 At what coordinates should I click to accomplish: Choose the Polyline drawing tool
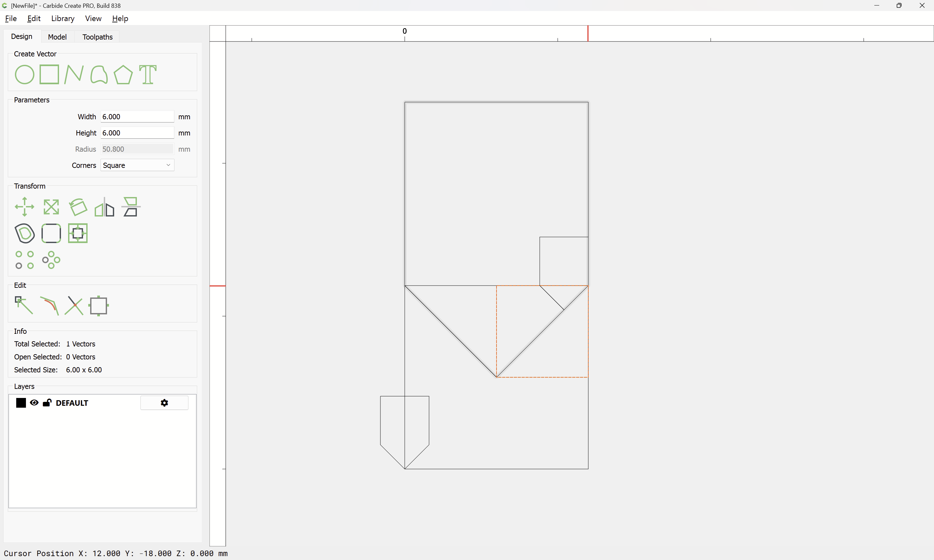pos(74,74)
